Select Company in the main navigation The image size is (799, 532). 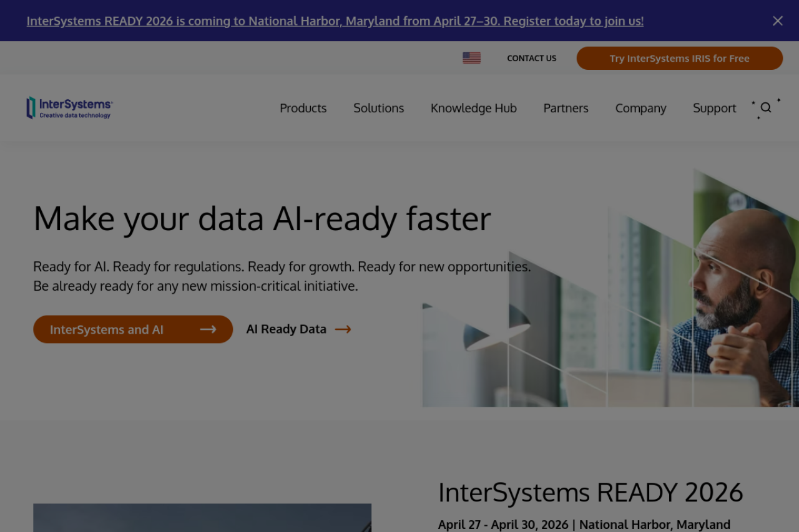[640, 108]
